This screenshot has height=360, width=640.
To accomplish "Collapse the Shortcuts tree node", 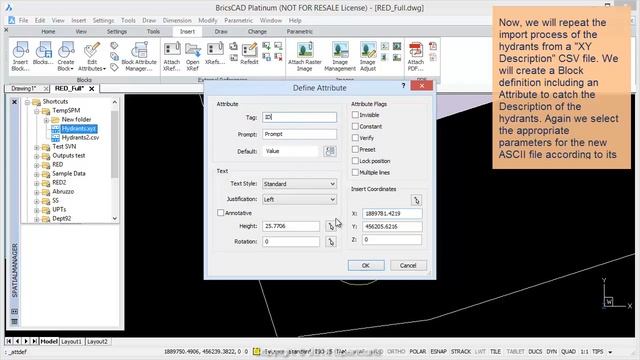I will [x=27, y=102].
